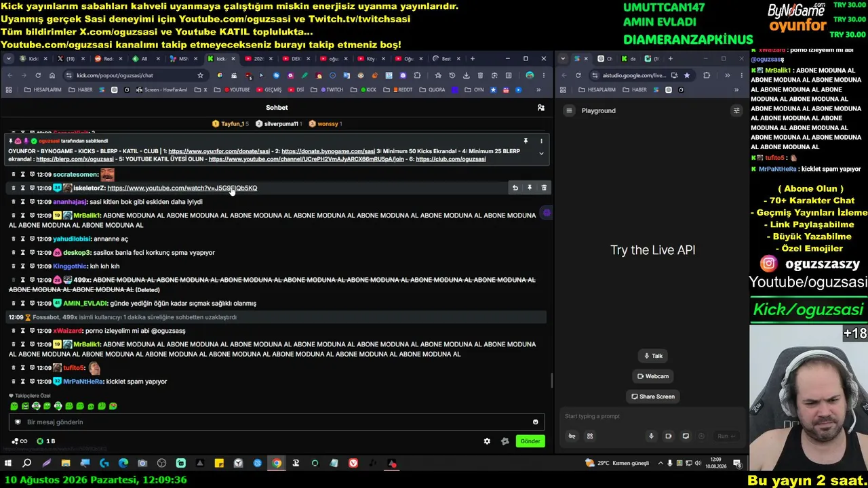Open the Windows Start menu
The height and width of the screenshot is (488, 868).
[x=8, y=464]
